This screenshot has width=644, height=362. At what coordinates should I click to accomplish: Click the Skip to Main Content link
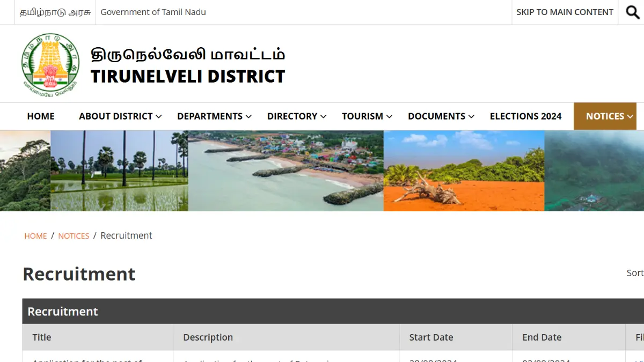click(x=565, y=12)
